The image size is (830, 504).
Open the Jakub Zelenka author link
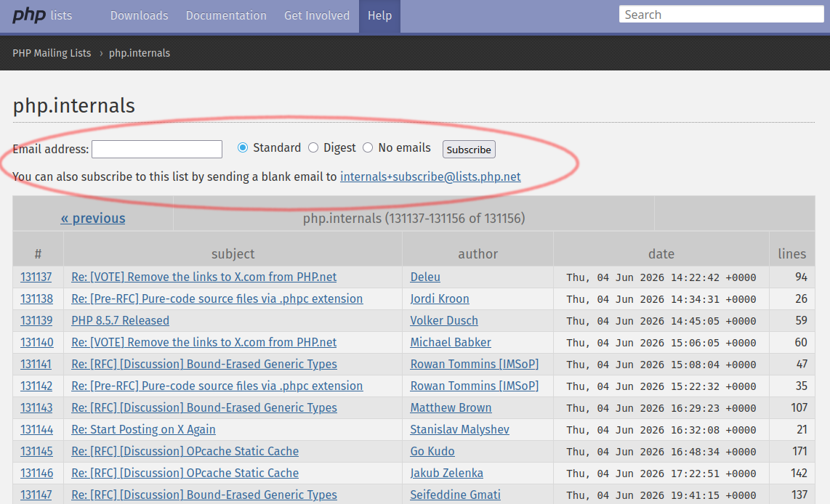click(446, 473)
